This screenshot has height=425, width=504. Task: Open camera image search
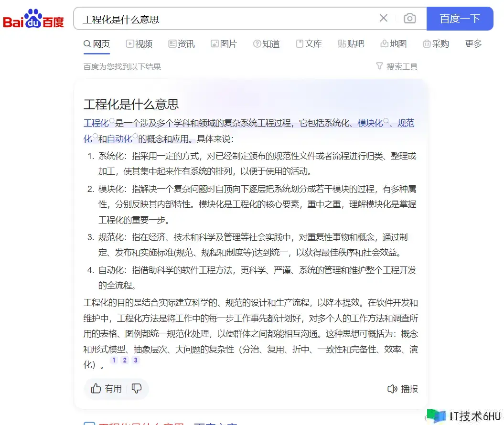click(x=409, y=19)
